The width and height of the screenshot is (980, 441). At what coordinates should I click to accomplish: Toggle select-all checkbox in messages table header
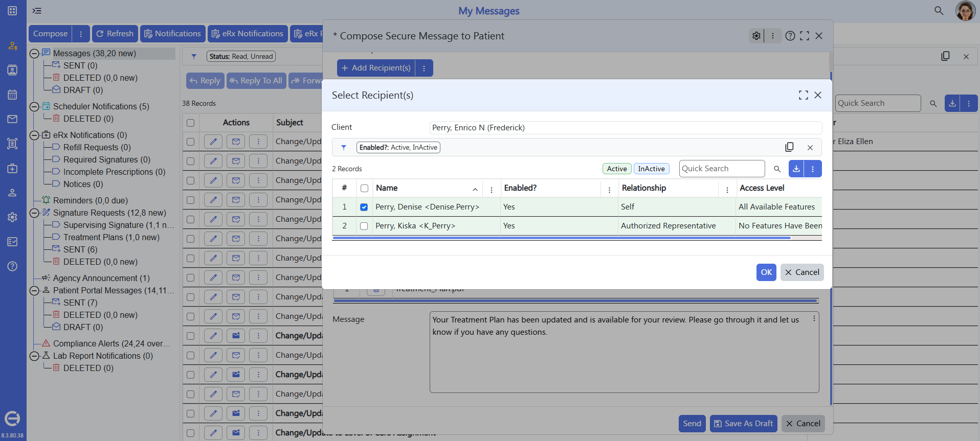click(x=191, y=123)
